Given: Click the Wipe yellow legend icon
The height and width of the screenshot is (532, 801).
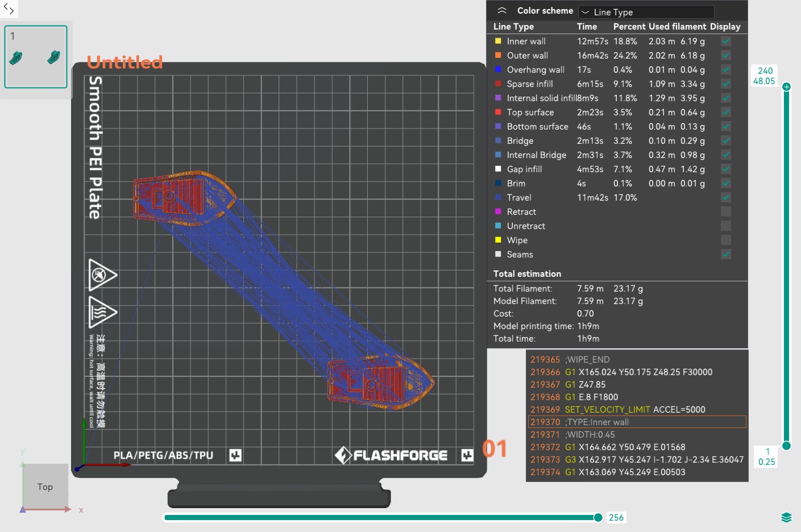Looking at the screenshot, I should [x=498, y=240].
